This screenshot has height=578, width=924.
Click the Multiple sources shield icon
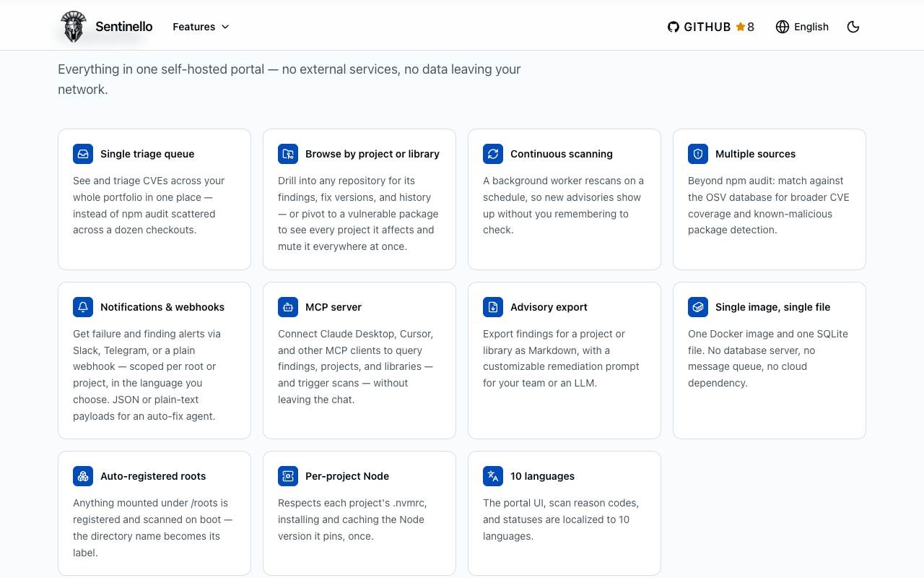coord(698,154)
